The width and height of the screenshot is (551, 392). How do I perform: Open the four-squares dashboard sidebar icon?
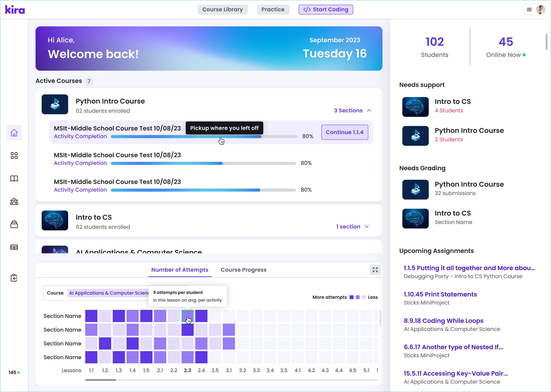[x=14, y=156]
